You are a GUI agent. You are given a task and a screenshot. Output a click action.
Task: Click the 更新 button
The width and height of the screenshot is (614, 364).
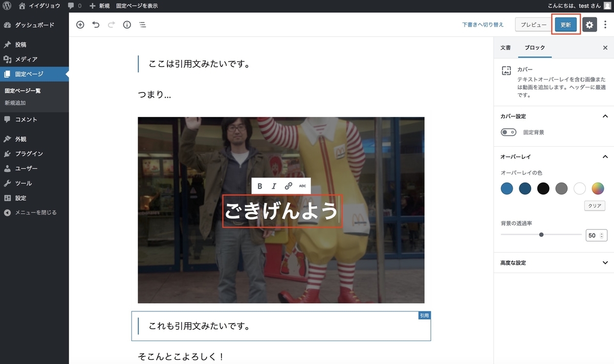(x=565, y=25)
